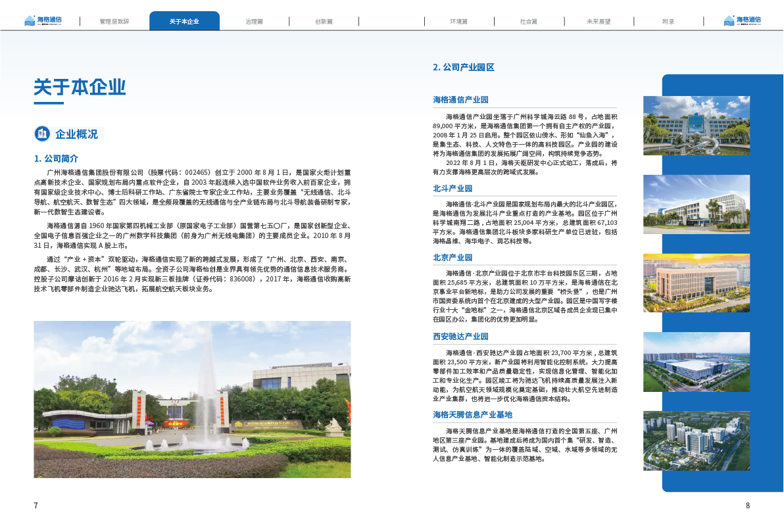Click the sunset-lit Beijing building photo
The width and height of the screenshot is (784, 532).
pyautogui.click(x=695, y=283)
